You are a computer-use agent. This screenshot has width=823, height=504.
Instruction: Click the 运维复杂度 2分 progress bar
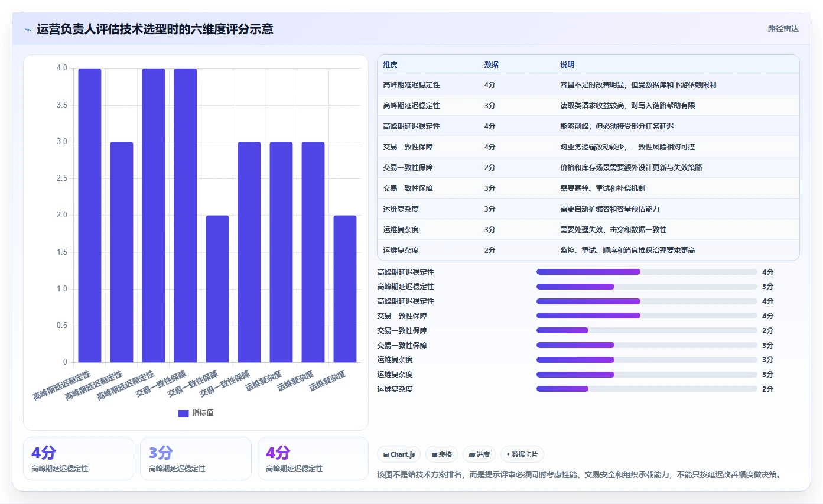[646, 389]
